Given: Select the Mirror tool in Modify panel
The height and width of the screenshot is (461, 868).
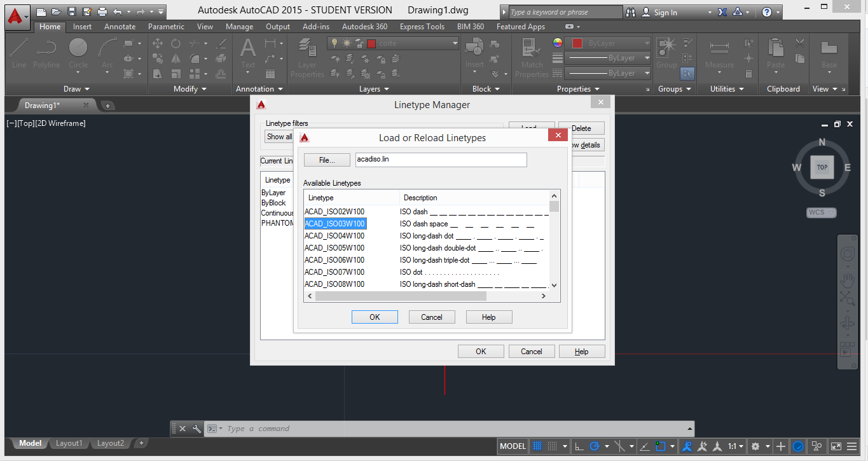Looking at the screenshot, I should pyautogui.click(x=176, y=58).
